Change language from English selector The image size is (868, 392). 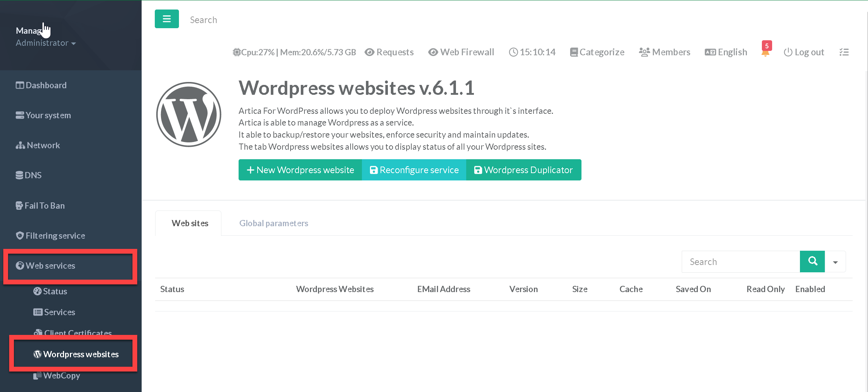[x=726, y=52]
